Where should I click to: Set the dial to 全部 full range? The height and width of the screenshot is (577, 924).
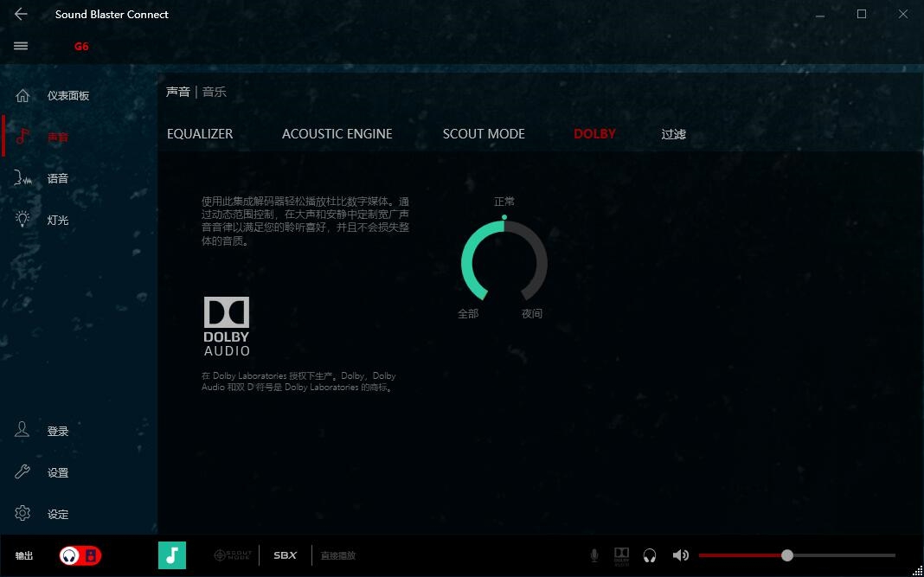pos(468,313)
